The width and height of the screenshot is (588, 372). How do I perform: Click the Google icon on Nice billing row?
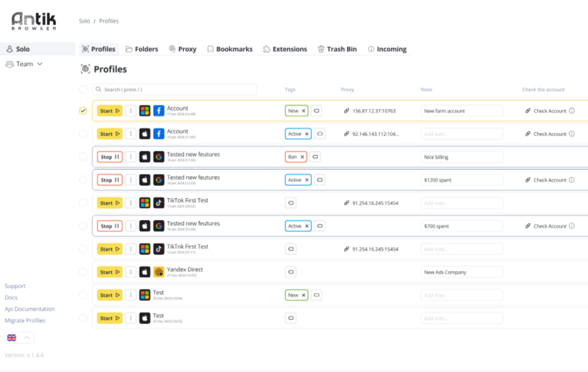[x=159, y=157]
